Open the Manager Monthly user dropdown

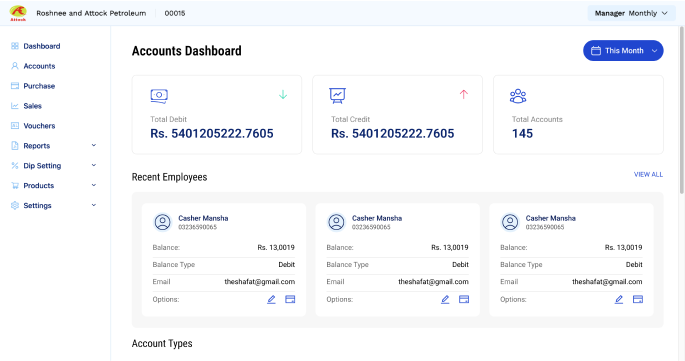pos(631,14)
